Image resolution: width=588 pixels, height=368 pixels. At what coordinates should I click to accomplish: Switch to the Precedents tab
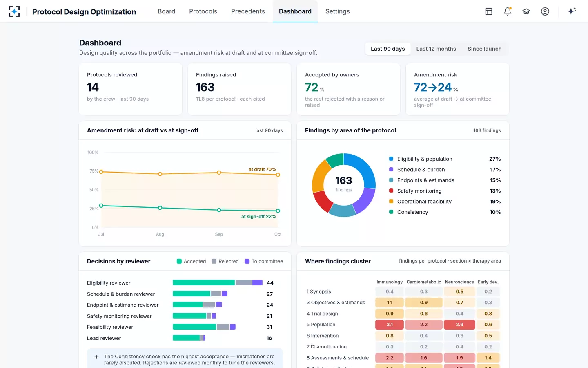pos(248,11)
